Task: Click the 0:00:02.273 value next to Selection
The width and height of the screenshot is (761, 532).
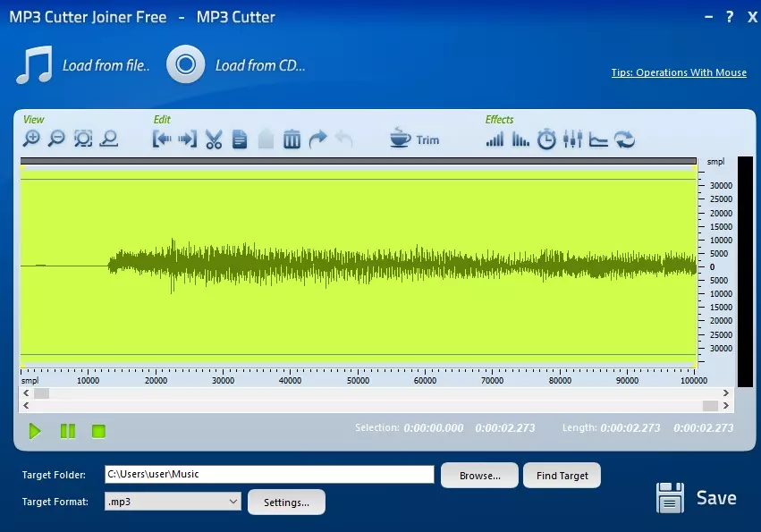Action: coord(504,428)
